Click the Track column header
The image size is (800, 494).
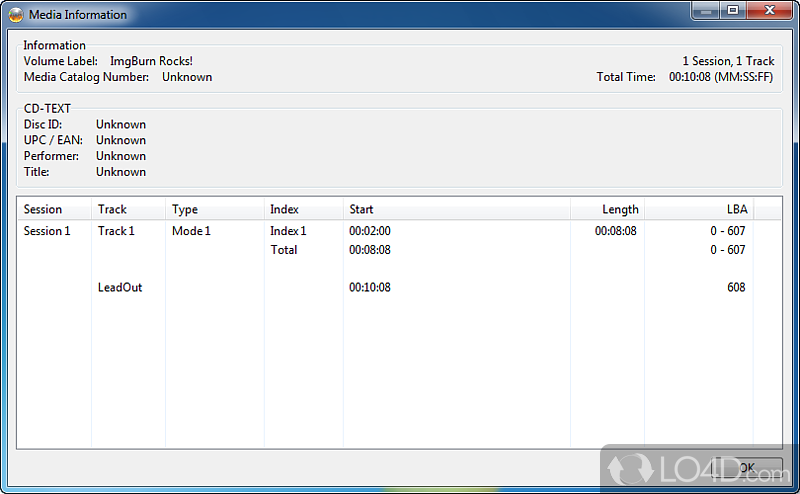(x=128, y=209)
